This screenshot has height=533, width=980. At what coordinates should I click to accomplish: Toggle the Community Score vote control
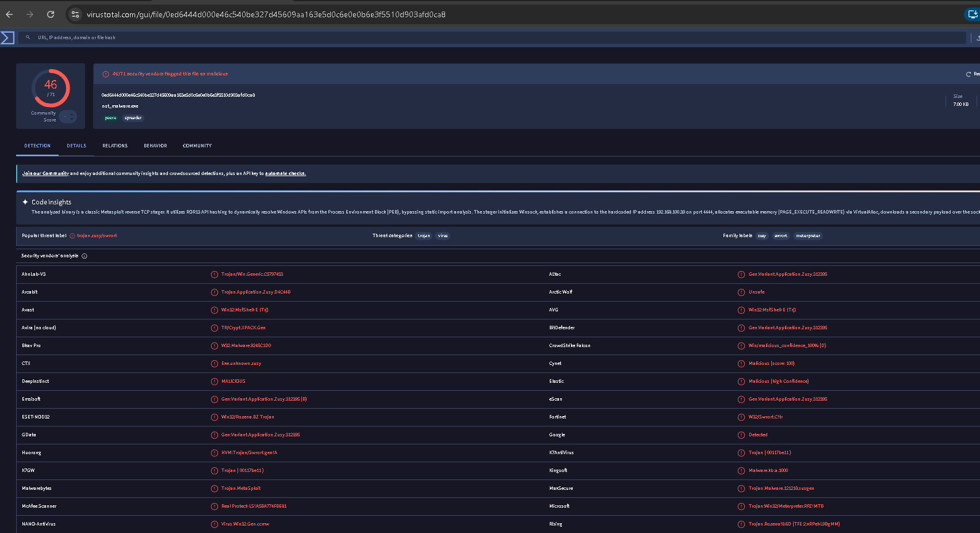(x=68, y=117)
